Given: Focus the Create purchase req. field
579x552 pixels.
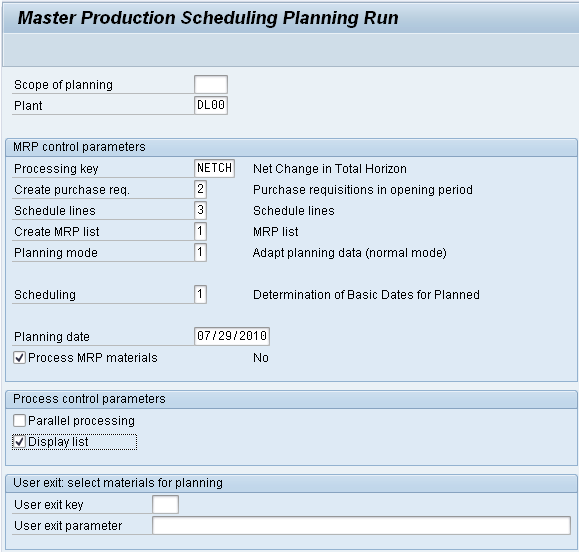Looking at the screenshot, I should [x=200, y=189].
